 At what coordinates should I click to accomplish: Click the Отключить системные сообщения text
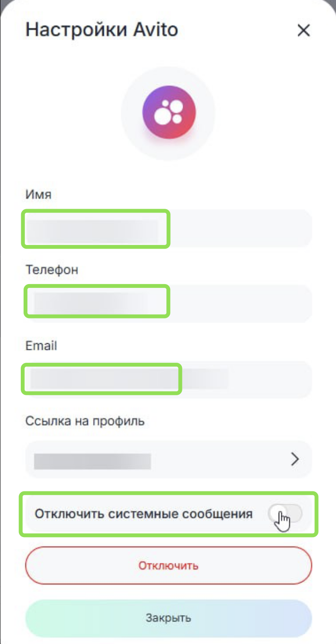144,514
